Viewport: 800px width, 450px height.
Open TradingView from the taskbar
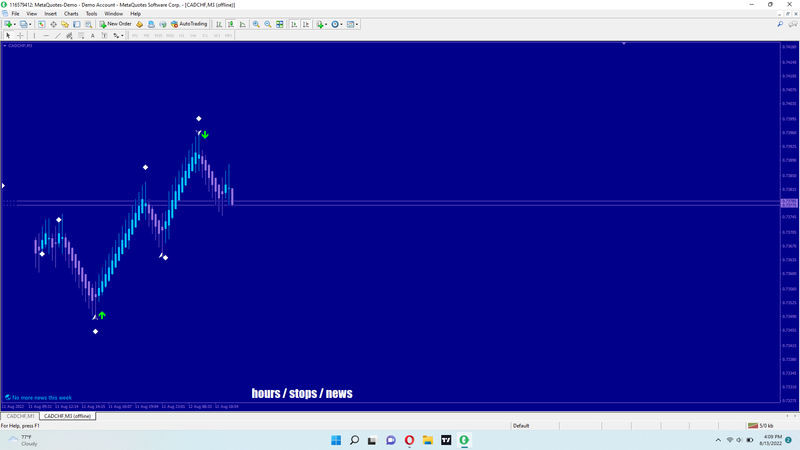pos(446,440)
